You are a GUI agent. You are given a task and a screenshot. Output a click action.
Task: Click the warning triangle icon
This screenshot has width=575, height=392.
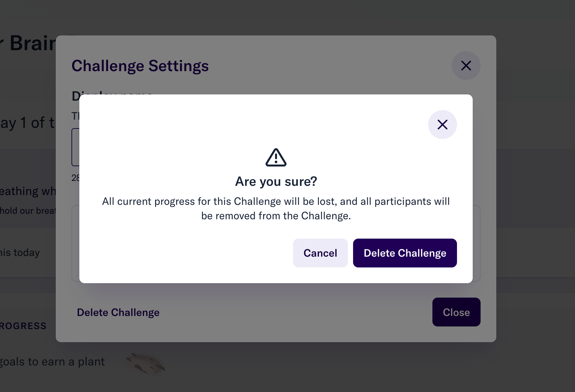(276, 157)
